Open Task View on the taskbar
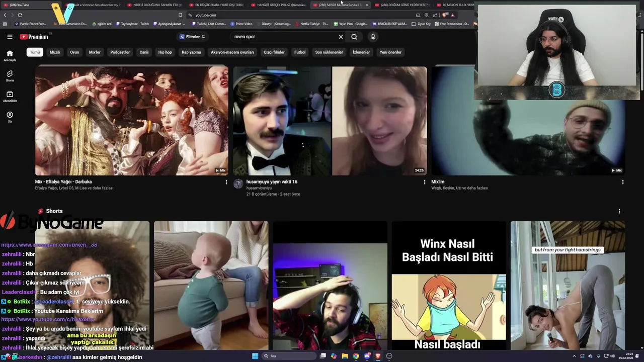The height and width of the screenshot is (362, 644). pos(323,356)
